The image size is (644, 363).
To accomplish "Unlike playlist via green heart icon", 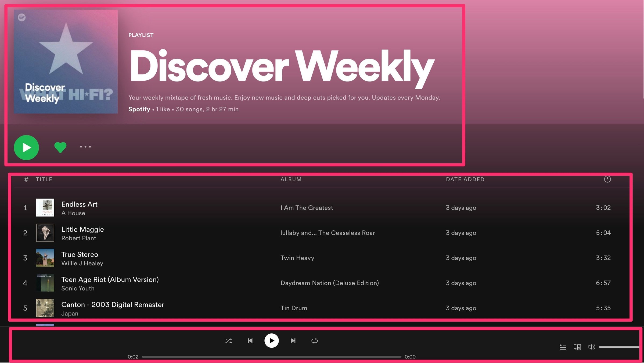I will coord(60,147).
